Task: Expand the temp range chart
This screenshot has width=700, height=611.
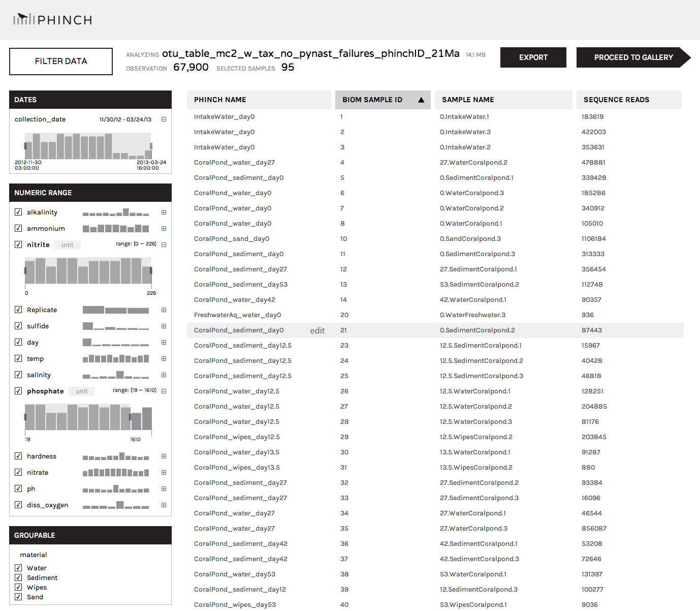Action: (x=164, y=359)
